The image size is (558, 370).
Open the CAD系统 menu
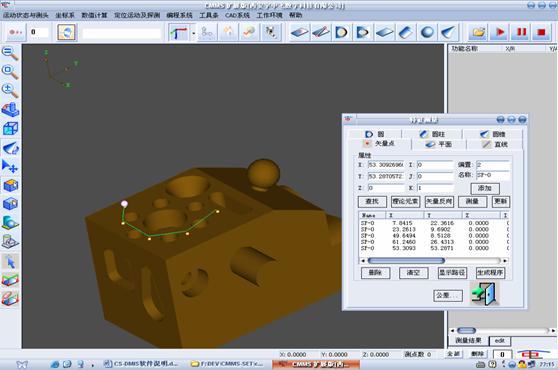(x=237, y=15)
